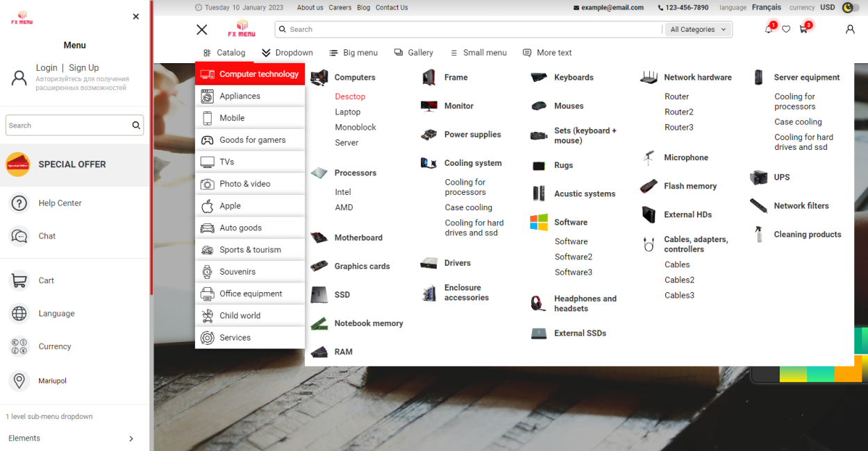Expand the Elements sidebar section
This screenshot has height=451, width=868.
[x=131, y=439]
